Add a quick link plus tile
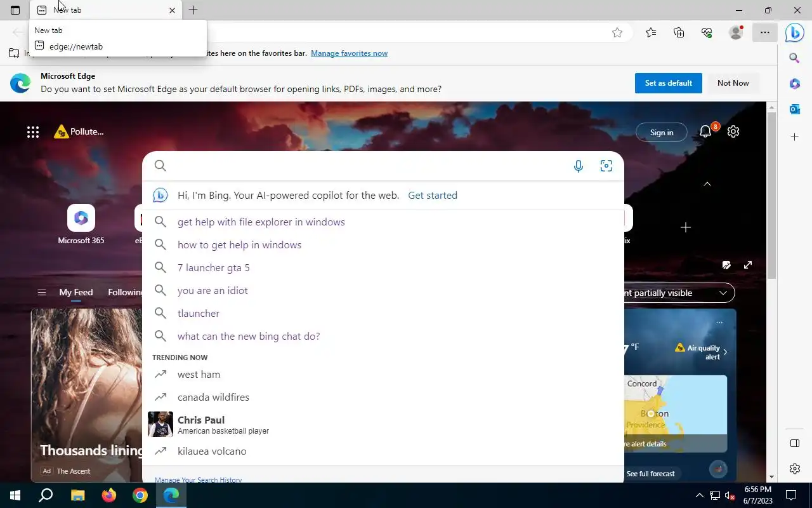812x508 pixels. (x=685, y=227)
